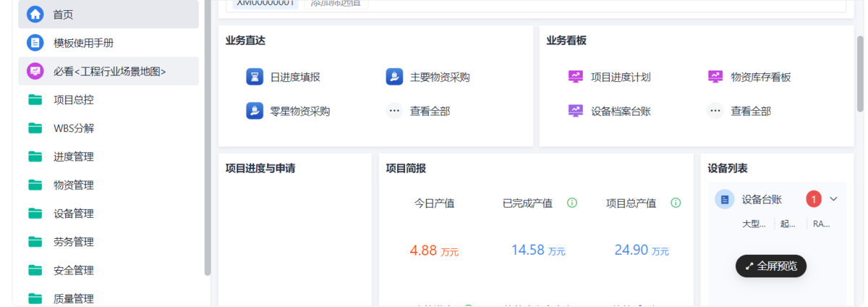
Task: Open 必看<工程行业场景地图> in the sidebar
Action: [109, 71]
